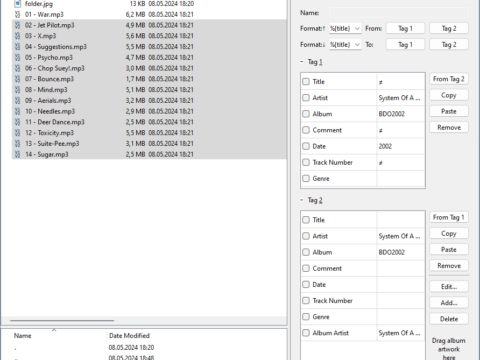480x360 pixels.
Task: Open the lower Format %{title} dropdown
Action: click(x=345, y=44)
